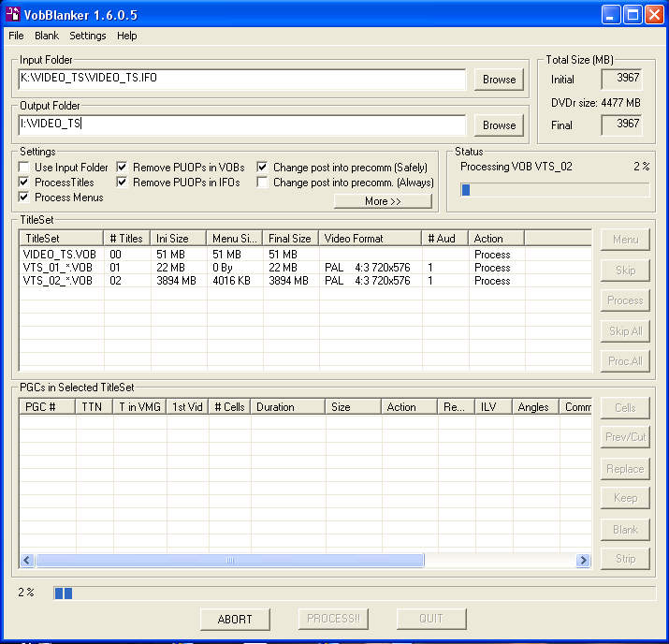Open the File menu

(x=16, y=36)
